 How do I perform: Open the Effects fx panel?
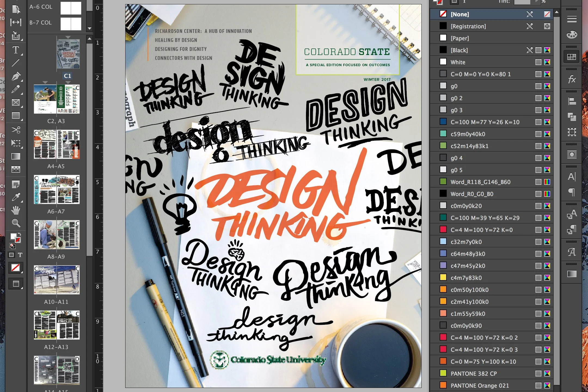(x=572, y=79)
